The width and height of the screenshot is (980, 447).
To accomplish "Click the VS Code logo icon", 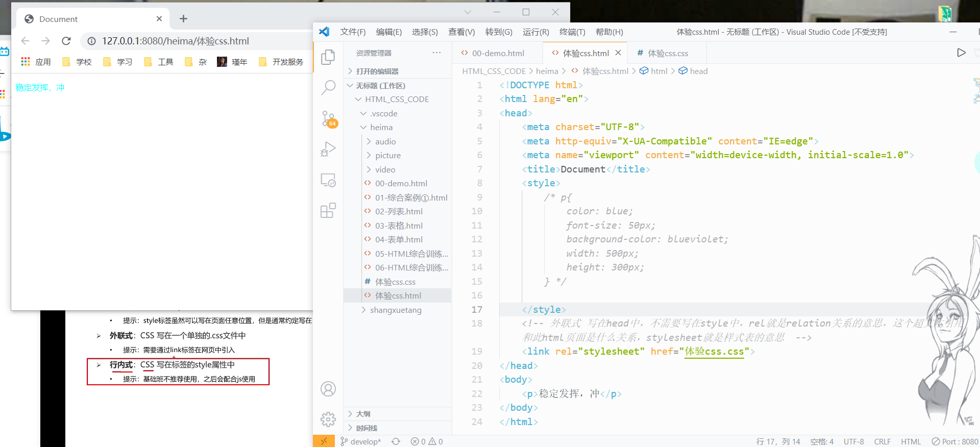I will [324, 32].
